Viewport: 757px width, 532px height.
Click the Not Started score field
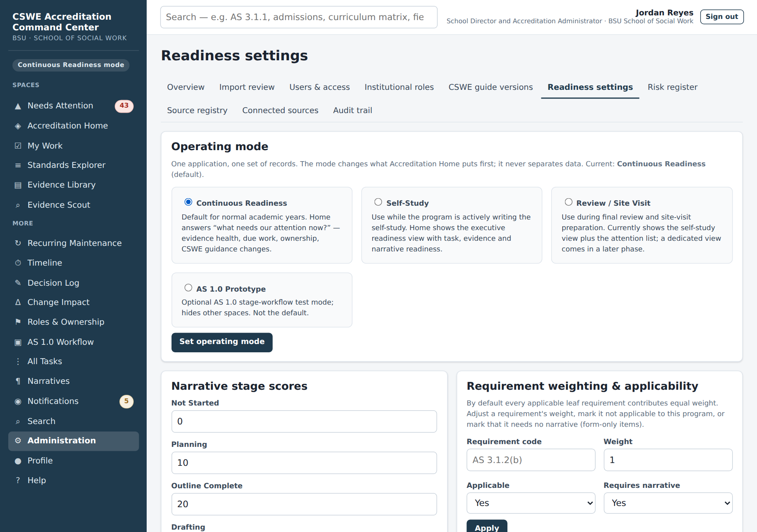304,422
